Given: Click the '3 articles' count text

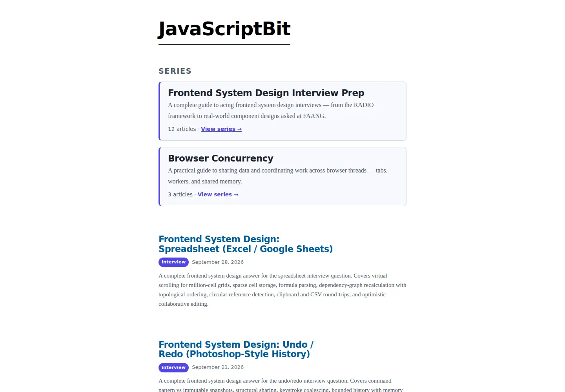Looking at the screenshot, I should click(180, 194).
